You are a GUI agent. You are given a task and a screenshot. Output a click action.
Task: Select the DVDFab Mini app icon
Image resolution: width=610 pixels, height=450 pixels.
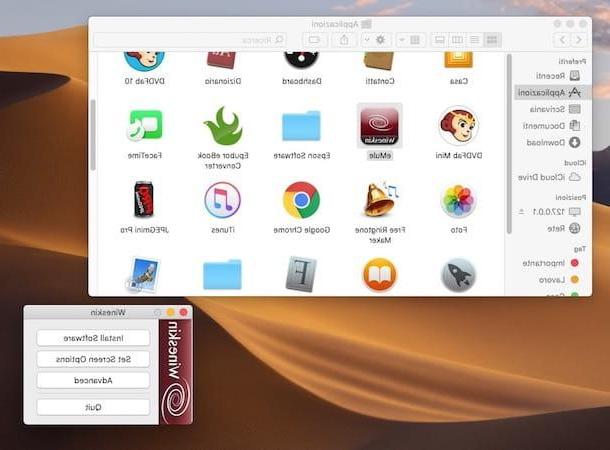coord(459,126)
